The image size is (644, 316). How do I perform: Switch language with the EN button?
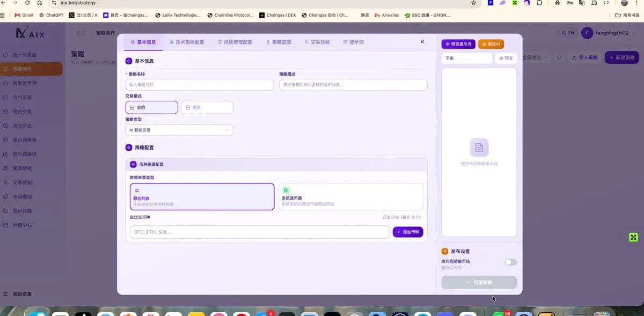(x=567, y=33)
